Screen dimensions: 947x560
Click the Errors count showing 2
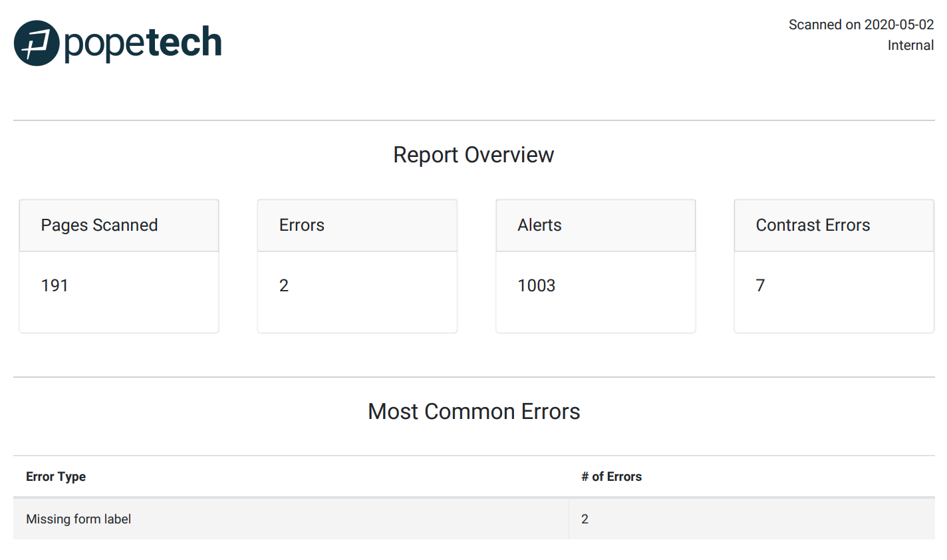point(284,285)
